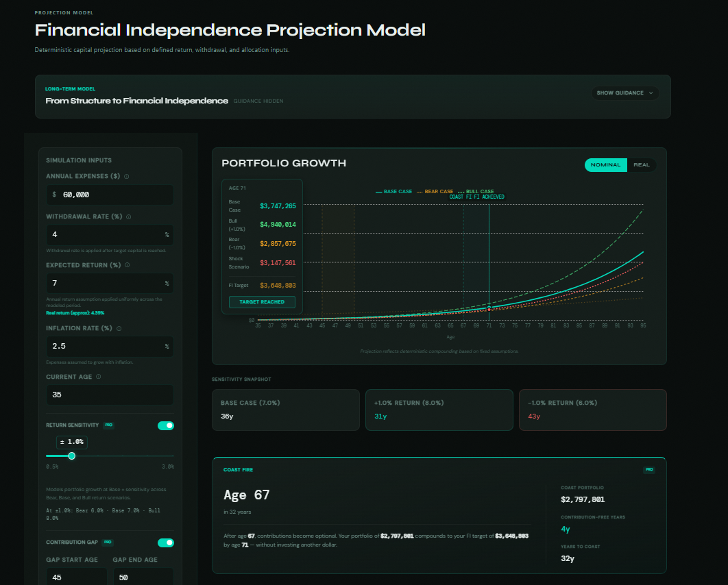Screen dimensions: 728x585
Task: Expand the Show Guidance dropdown
Action: click(x=625, y=92)
